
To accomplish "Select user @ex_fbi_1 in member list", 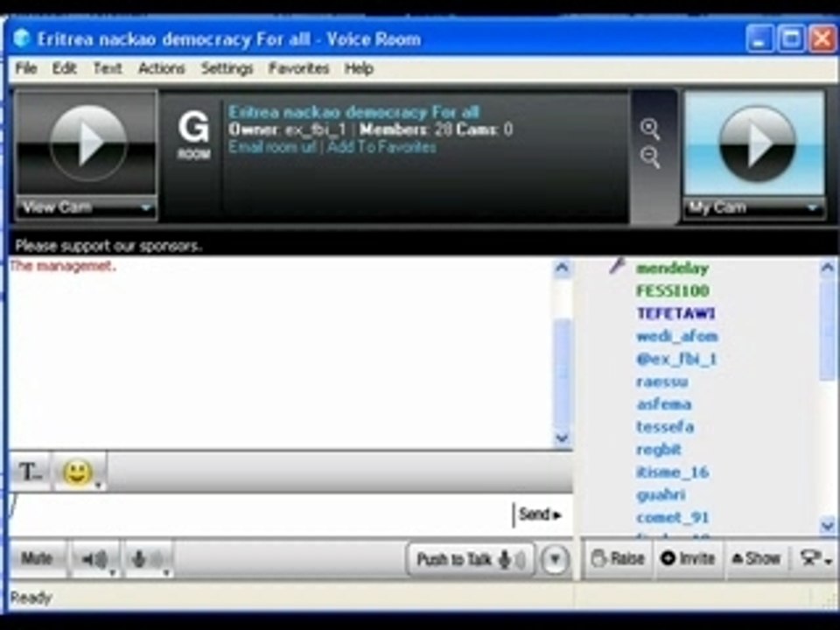I will (x=676, y=359).
